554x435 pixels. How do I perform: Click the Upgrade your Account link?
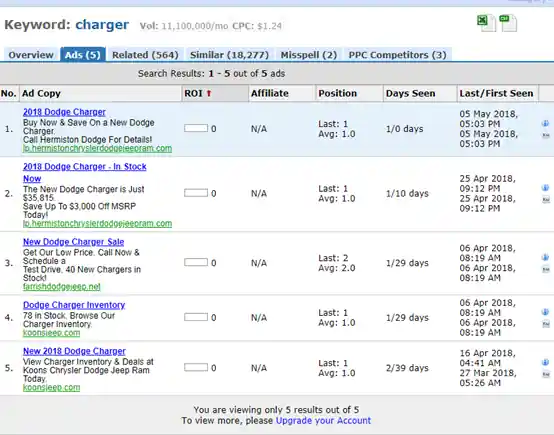click(323, 421)
